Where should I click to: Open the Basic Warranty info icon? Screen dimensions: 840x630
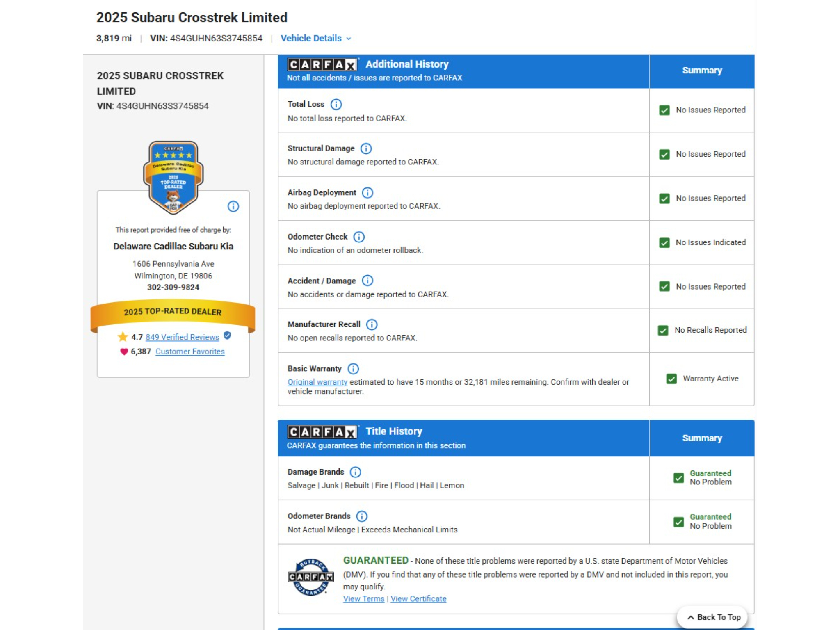coord(353,369)
